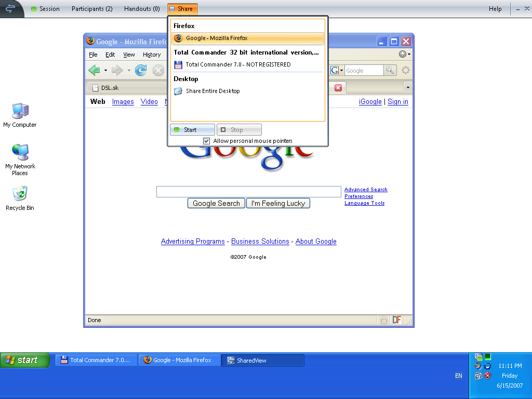The image size is (532, 399).
Task: Open Firefox File menu
Action: [93, 55]
